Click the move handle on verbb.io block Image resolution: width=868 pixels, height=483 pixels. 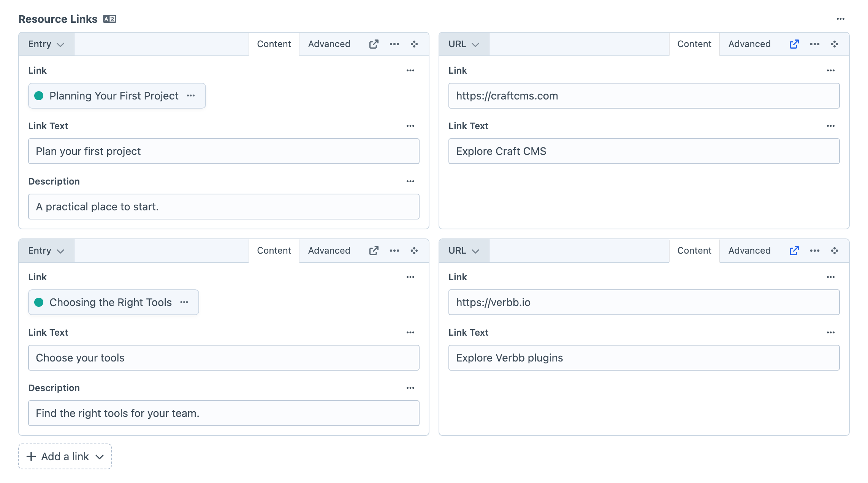pos(835,251)
